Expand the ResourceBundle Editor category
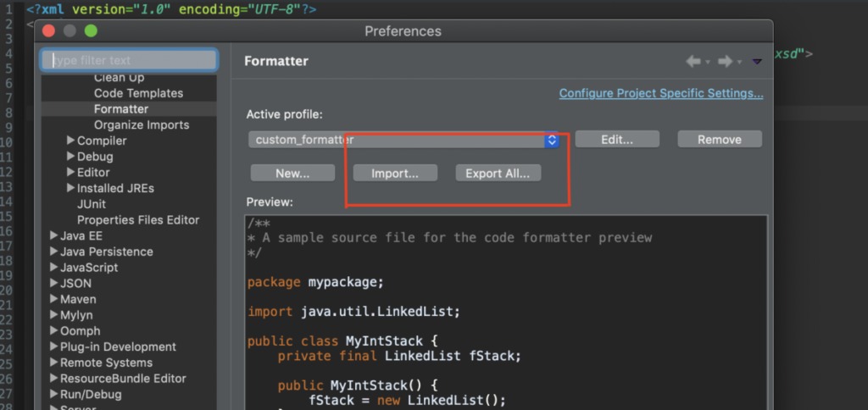This screenshot has height=410, width=868. [53, 379]
